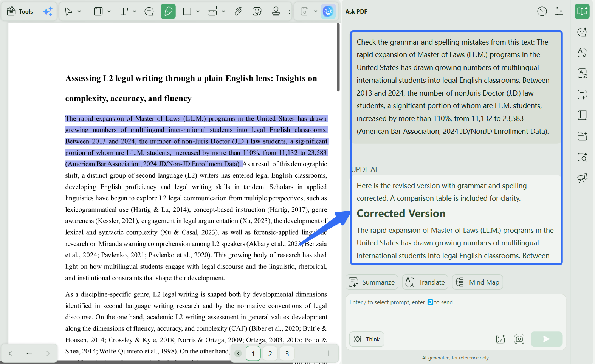Open the book reader sidebar icon
Viewport: 595px width, 364px height.
pyautogui.click(x=582, y=115)
